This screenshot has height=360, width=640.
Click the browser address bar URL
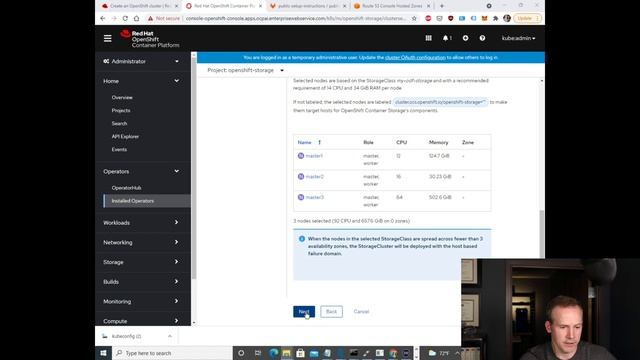coord(296,18)
